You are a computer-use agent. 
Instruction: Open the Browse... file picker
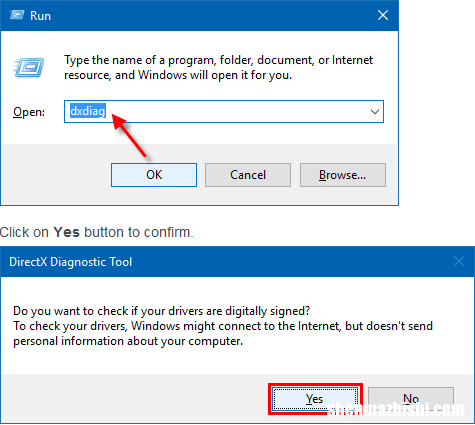tap(343, 175)
